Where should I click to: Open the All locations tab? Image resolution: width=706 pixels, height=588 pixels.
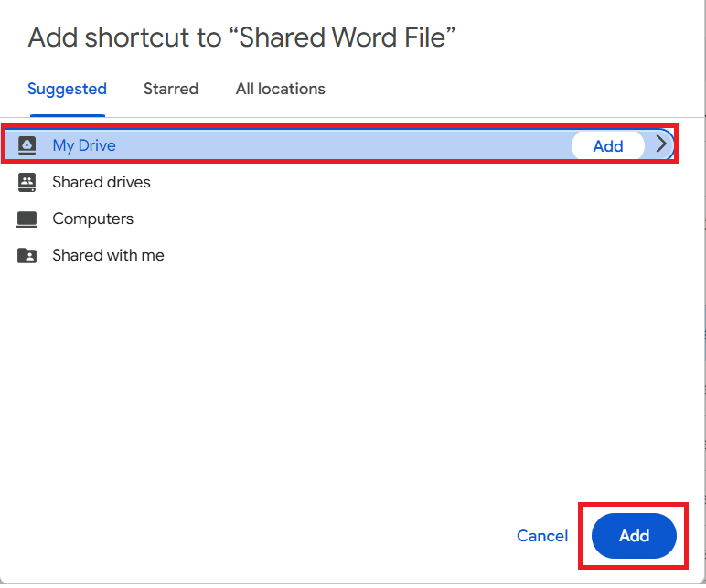pos(280,89)
